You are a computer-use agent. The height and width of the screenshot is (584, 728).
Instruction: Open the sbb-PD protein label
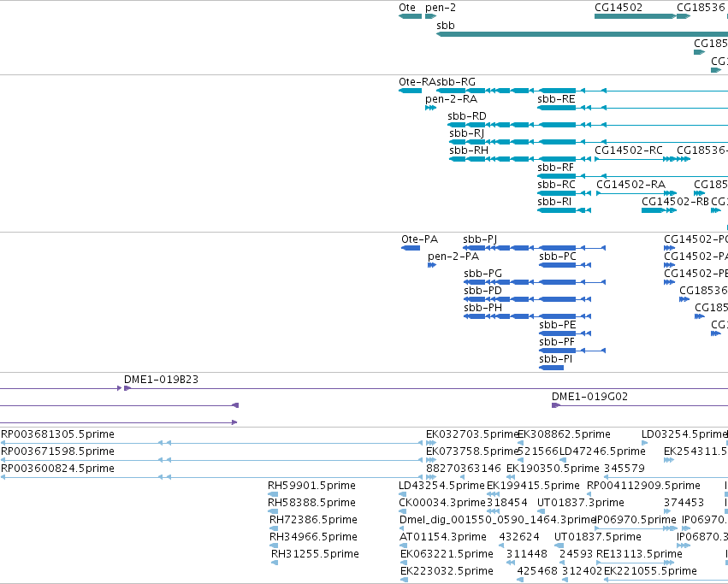(482, 291)
